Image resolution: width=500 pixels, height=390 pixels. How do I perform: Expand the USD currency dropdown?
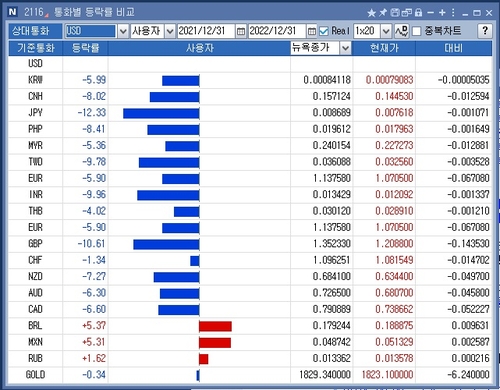[x=123, y=31]
